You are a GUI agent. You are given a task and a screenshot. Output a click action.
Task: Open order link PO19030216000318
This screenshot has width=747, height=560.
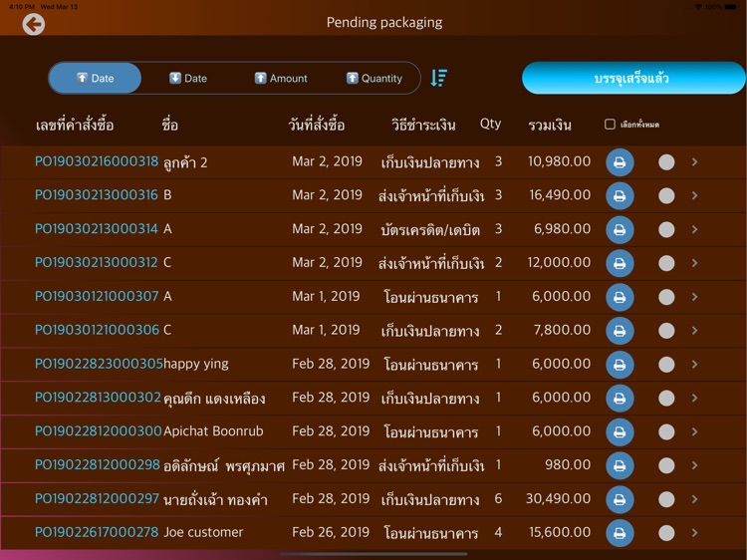click(97, 161)
